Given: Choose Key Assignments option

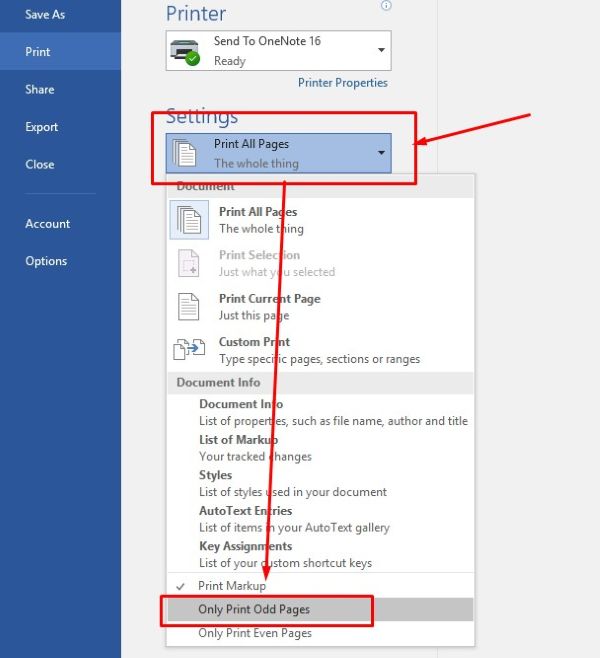Looking at the screenshot, I should [320, 554].
